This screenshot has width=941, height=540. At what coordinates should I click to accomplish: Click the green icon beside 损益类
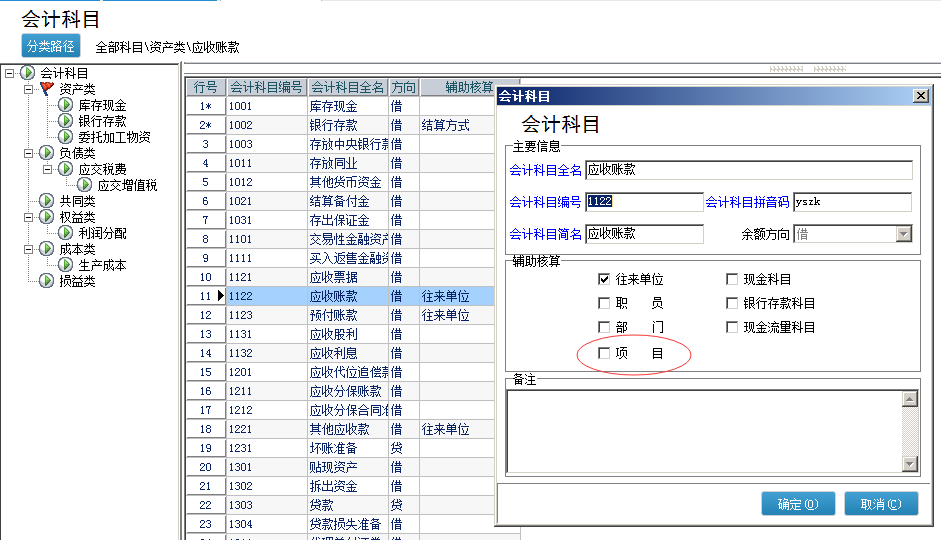coord(46,280)
